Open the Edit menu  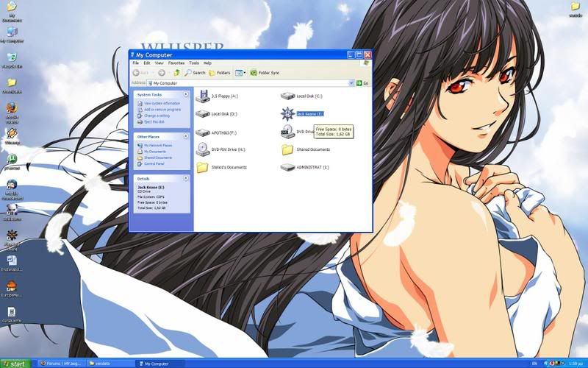(146, 63)
